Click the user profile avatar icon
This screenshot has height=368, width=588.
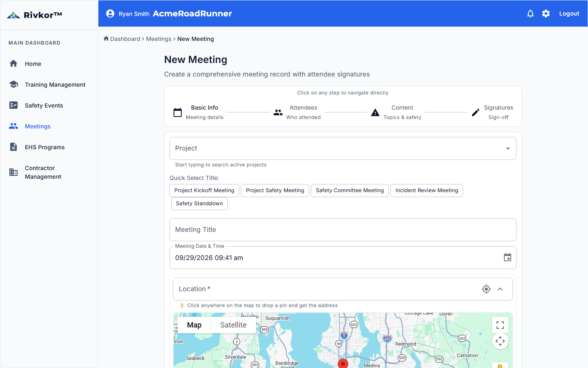[x=110, y=13]
